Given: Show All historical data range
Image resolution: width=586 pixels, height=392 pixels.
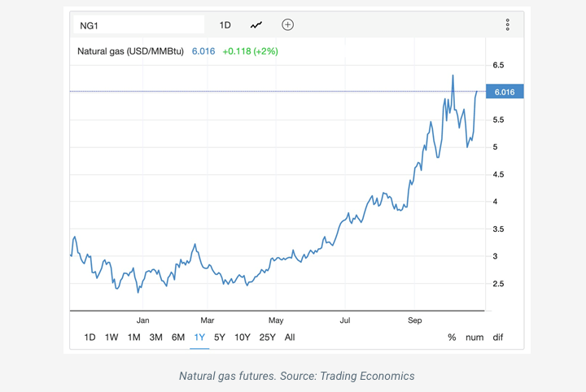Looking at the screenshot, I should (290, 338).
